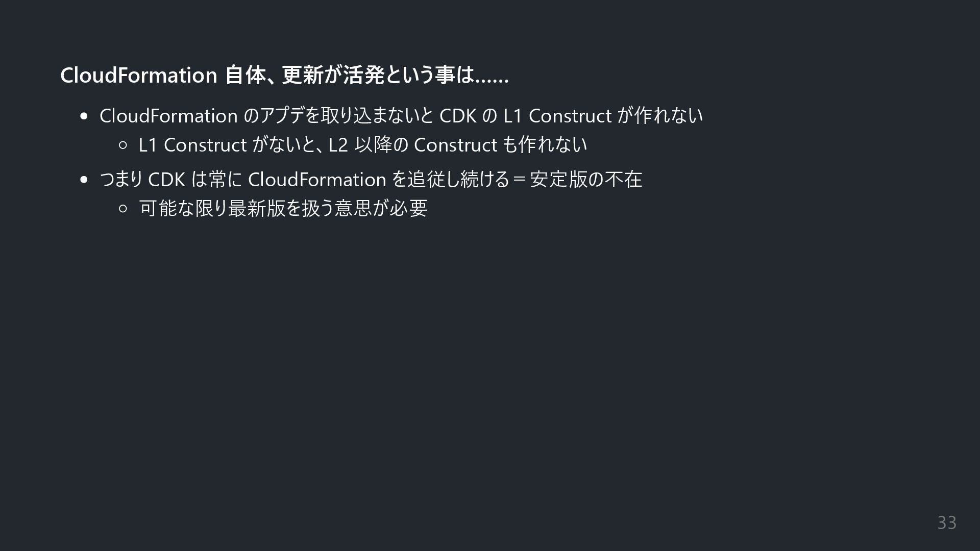Viewport: 980px width, 551px height.
Task: Click the line 可能な限り最新版を扱う意思が必要
Action: point(283,208)
